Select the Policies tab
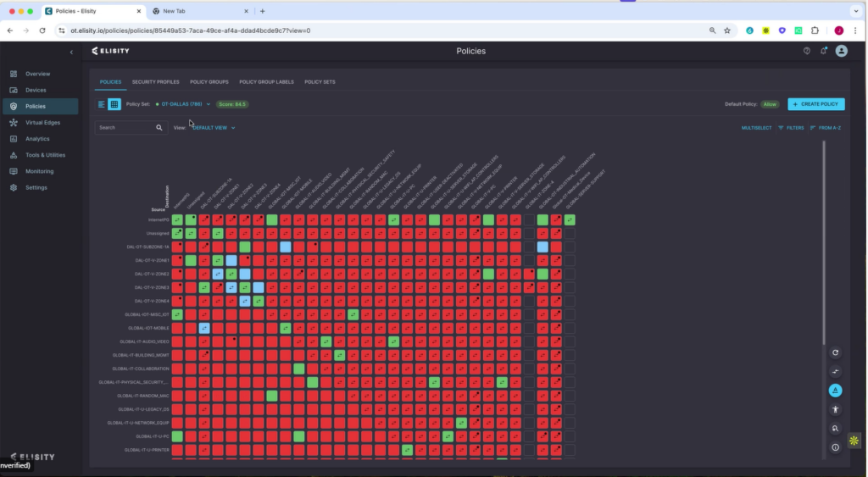The image size is (868, 477). [110, 82]
